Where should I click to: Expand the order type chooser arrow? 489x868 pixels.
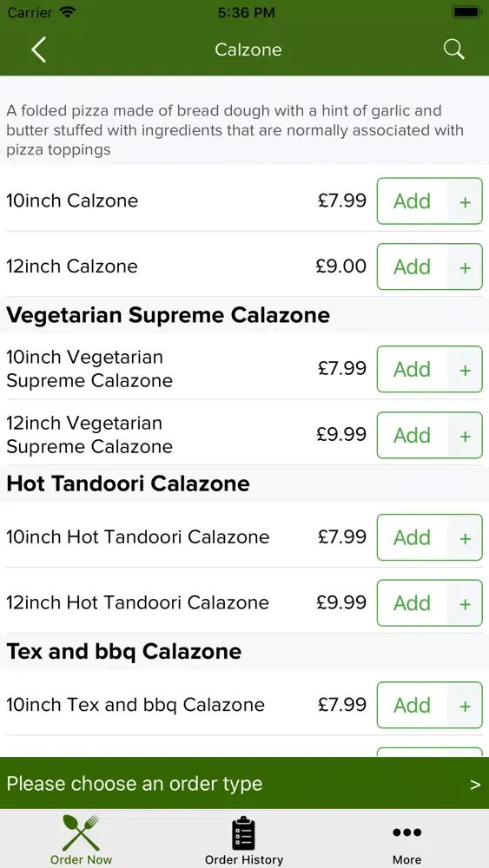point(475,785)
